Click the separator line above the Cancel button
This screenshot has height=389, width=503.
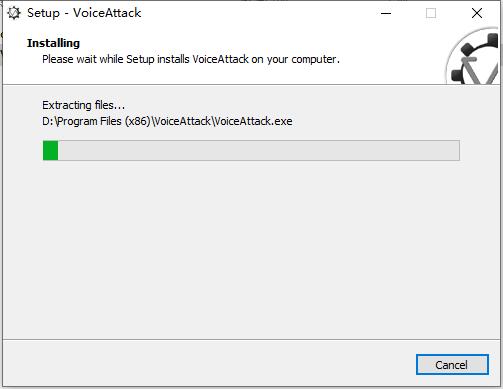(x=251, y=340)
